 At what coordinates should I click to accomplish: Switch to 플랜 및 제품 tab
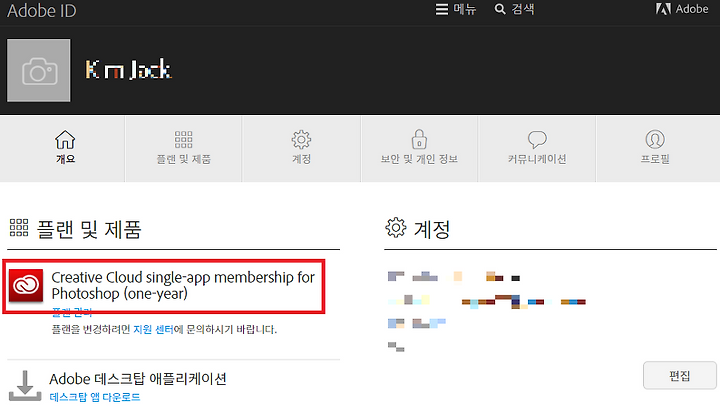click(183, 148)
